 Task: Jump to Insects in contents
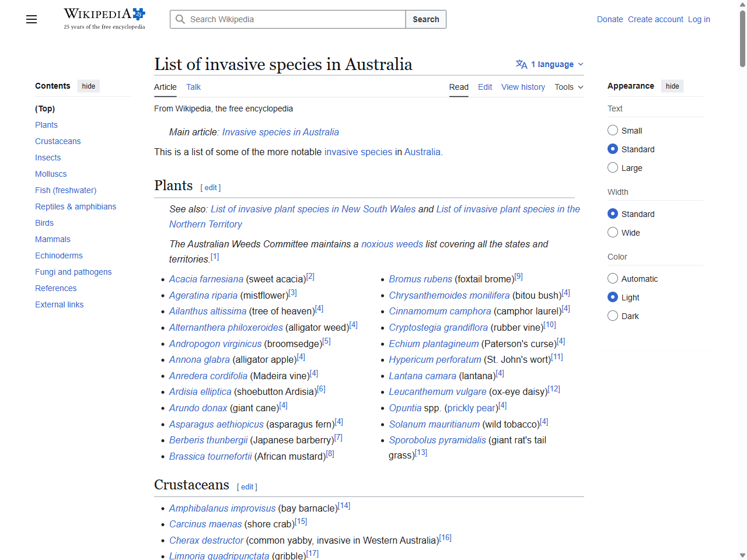coord(48,157)
